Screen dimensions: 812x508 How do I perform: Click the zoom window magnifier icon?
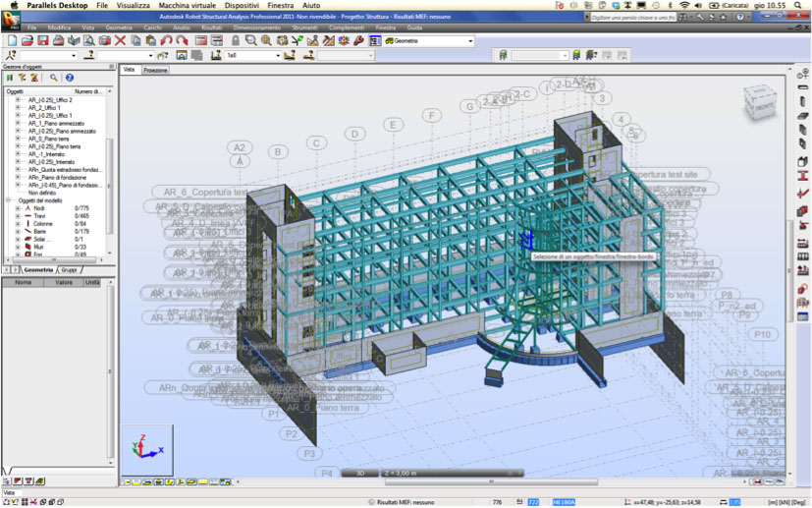250,40
